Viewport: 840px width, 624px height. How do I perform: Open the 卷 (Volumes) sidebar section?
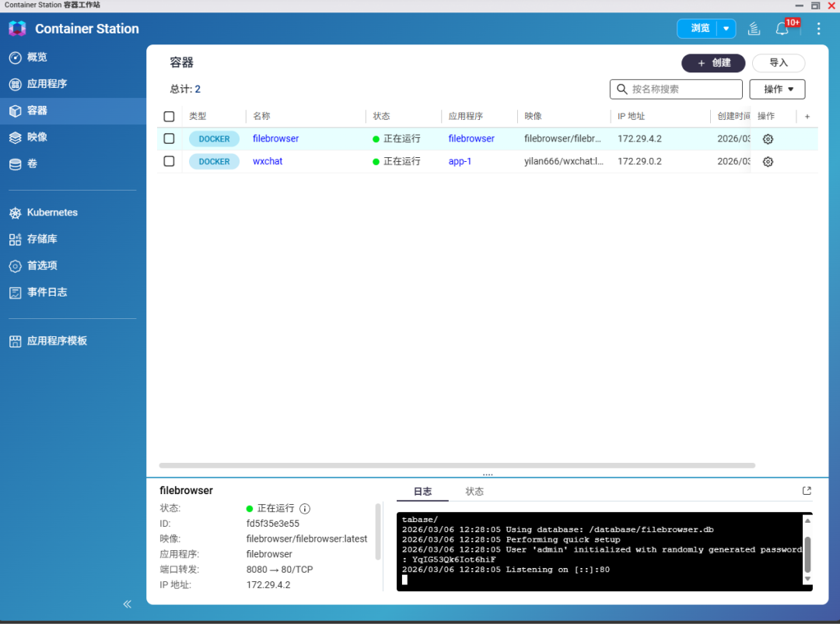coord(40,163)
